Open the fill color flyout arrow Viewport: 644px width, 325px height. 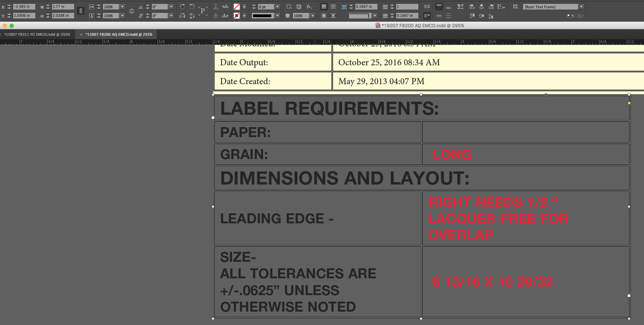click(x=244, y=7)
